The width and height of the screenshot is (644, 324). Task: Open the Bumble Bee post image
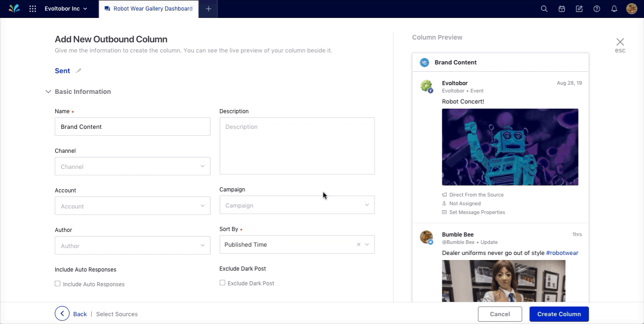tap(503, 281)
